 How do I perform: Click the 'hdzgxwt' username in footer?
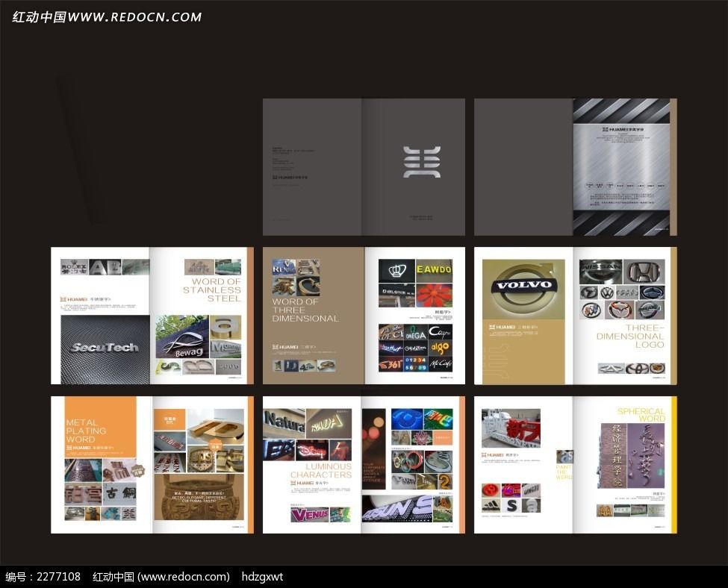coord(262,577)
